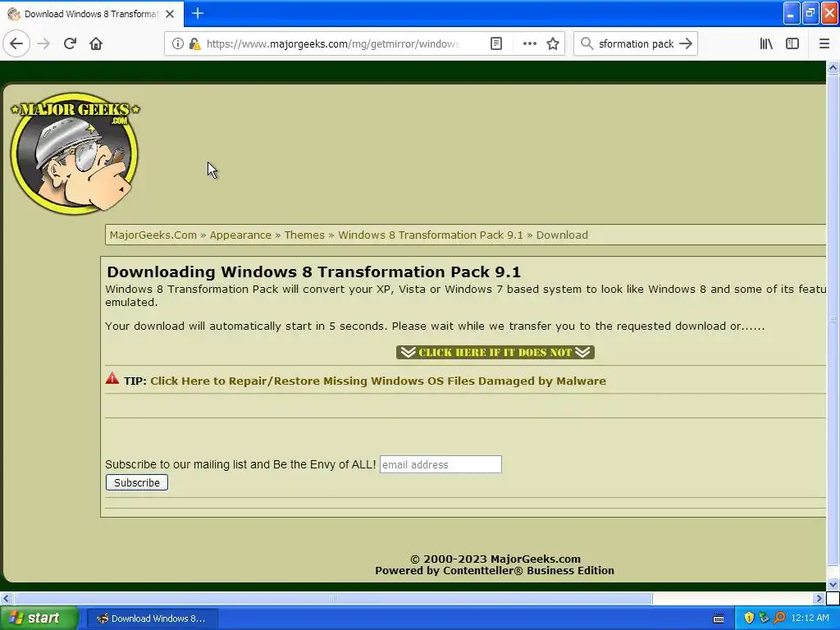Click the search box text 'sformation pack'

click(636, 44)
